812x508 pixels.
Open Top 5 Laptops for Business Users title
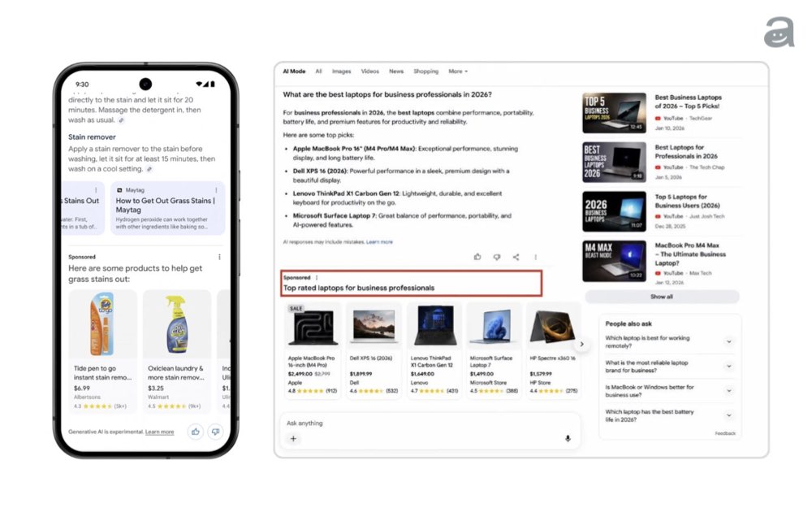tap(687, 201)
